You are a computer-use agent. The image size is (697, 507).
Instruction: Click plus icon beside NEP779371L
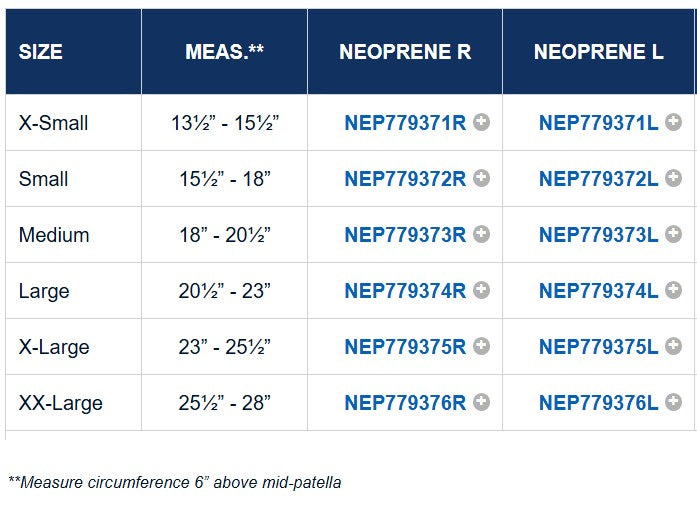pos(674,122)
